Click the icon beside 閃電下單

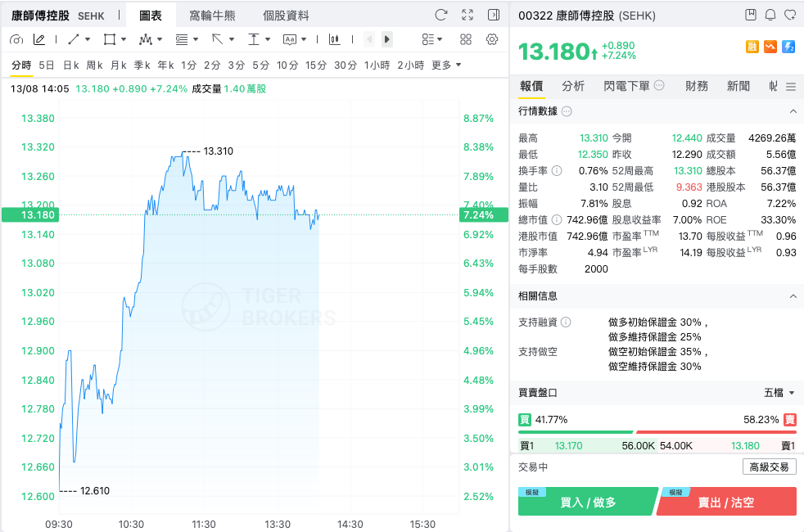click(x=659, y=85)
